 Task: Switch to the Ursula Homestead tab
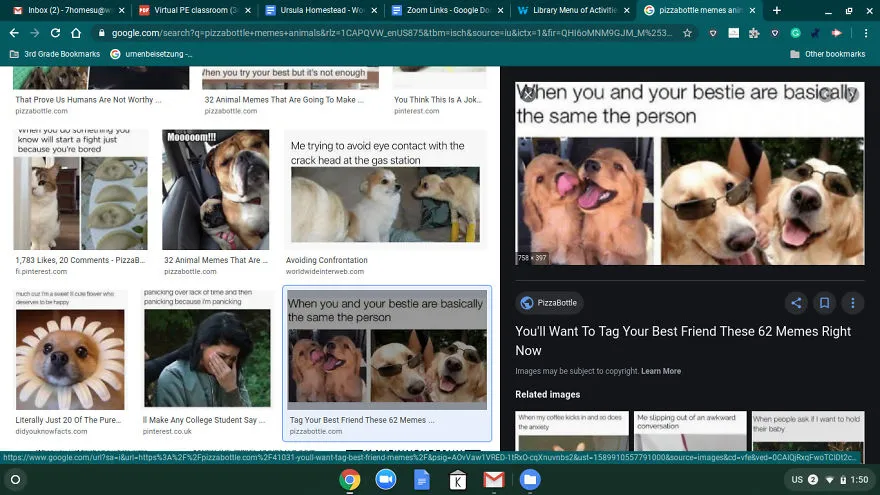(321, 10)
